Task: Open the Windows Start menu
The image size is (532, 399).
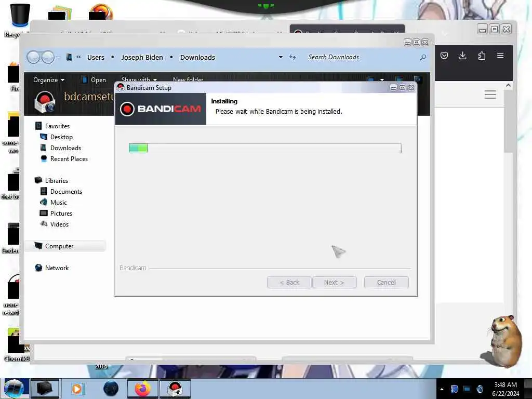Action: 14,389
